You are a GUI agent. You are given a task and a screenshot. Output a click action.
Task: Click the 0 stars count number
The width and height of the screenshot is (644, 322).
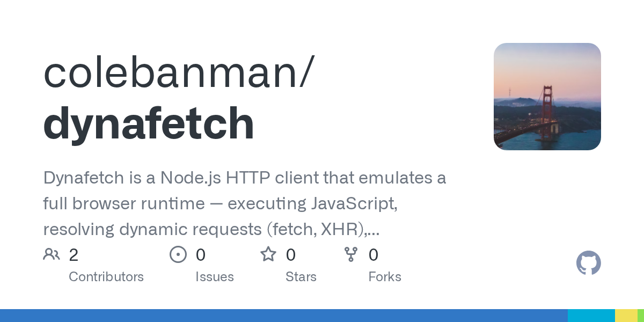291,255
